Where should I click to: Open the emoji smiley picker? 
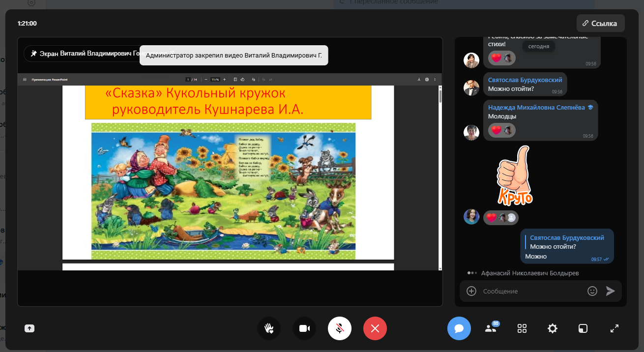592,291
